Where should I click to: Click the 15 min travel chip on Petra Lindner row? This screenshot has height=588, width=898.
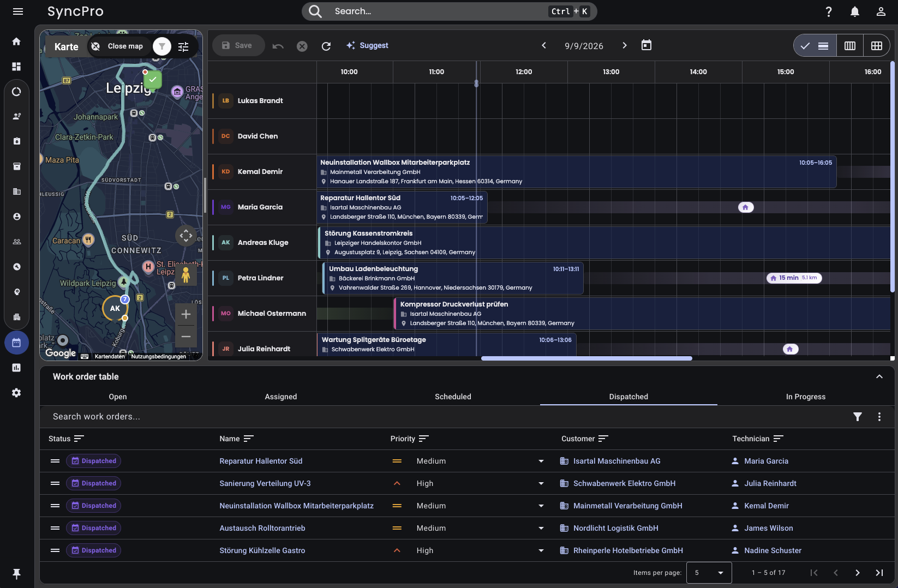point(794,278)
